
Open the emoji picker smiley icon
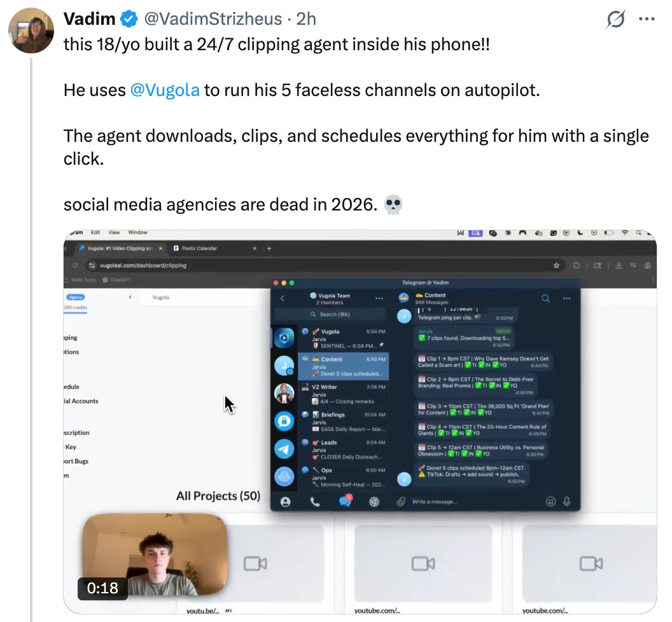[550, 501]
